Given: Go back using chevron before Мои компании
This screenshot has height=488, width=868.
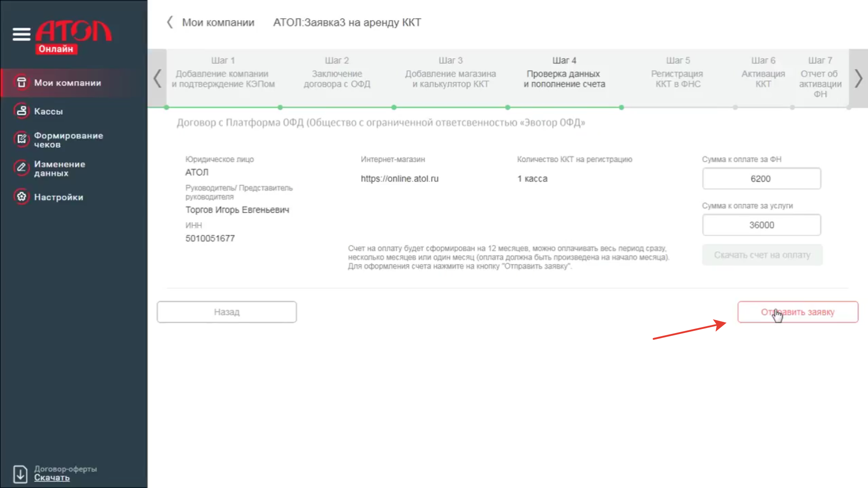Looking at the screenshot, I should pyautogui.click(x=170, y=22).
